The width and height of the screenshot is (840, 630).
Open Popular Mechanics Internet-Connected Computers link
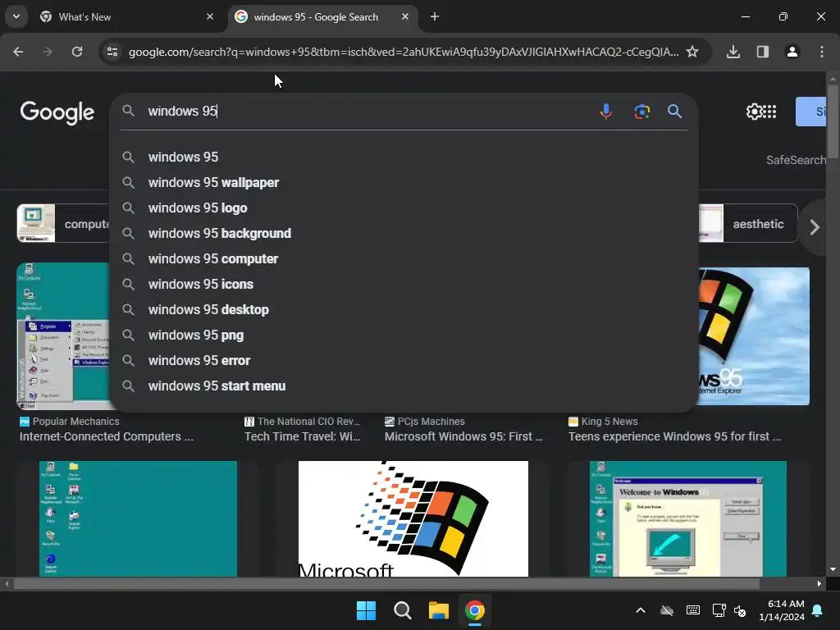tap(107, 436)
